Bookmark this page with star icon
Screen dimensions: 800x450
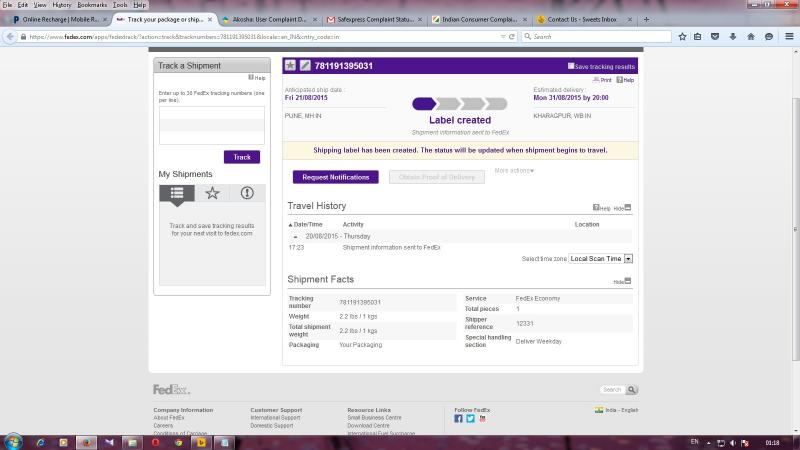pos(682,37)
